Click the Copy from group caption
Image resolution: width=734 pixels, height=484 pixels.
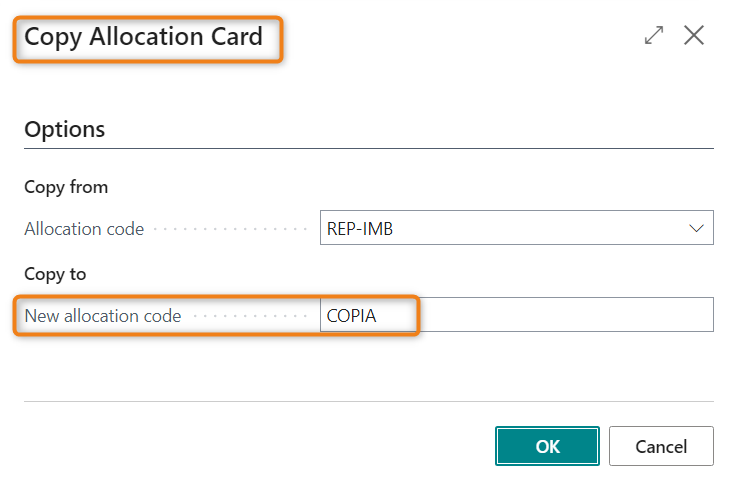(66, 187)
